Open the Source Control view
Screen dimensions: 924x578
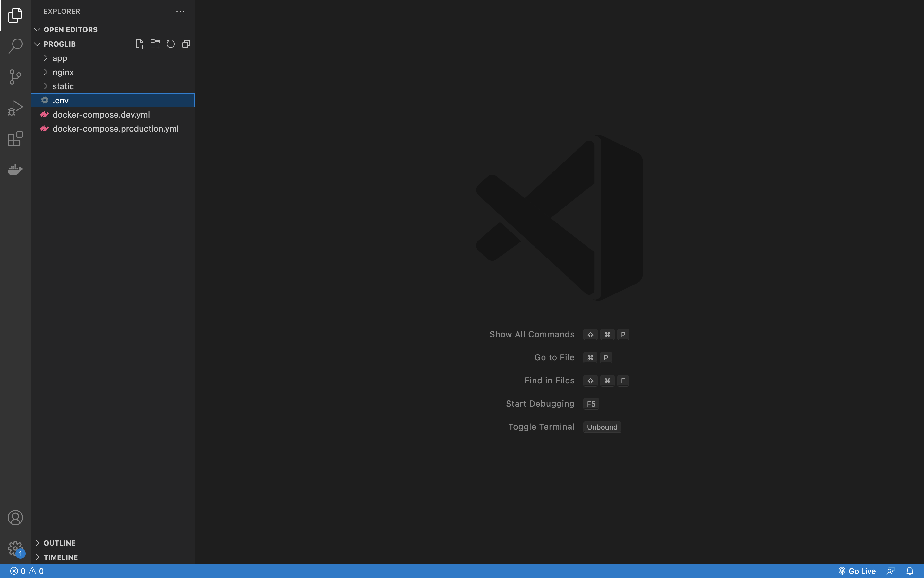pyautogui.click(x=15, y=77)
